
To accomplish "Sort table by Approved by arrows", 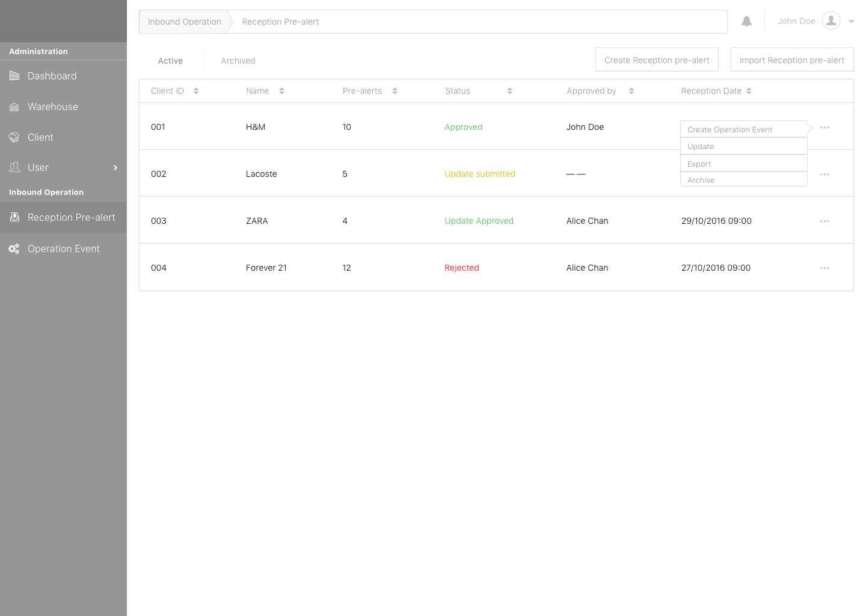I will [631, 91].
